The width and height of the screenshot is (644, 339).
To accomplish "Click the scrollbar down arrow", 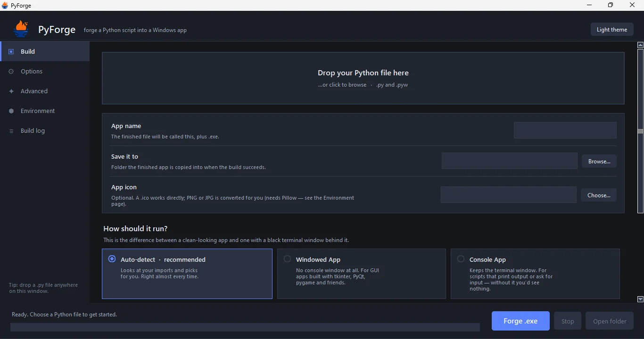I will coord(640,299).
